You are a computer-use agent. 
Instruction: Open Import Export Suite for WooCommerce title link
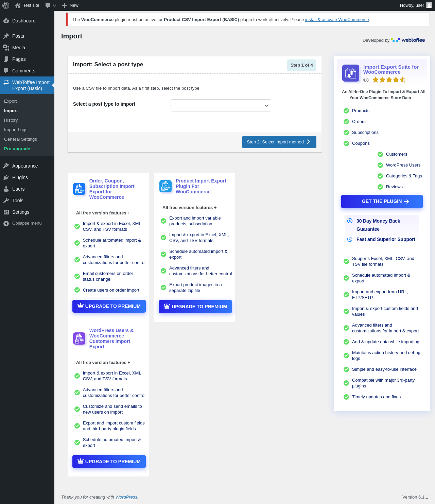tap(391, 69)
